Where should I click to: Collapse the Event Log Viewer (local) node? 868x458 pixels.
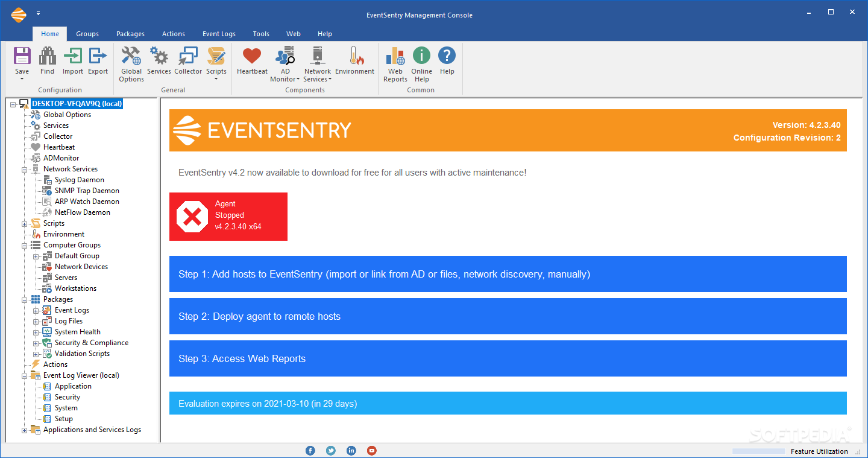coord(25,375)
